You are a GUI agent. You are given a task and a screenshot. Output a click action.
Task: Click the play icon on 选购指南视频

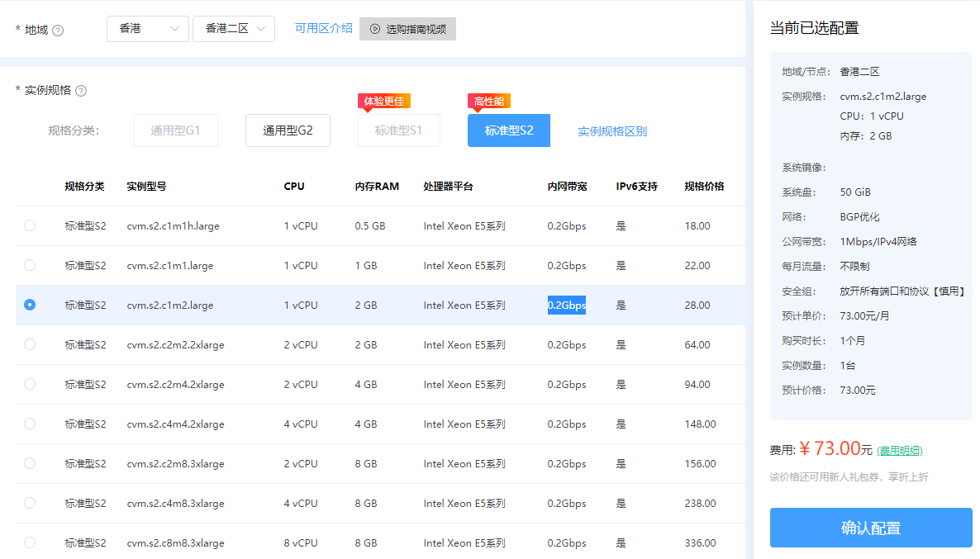point(375,29)
